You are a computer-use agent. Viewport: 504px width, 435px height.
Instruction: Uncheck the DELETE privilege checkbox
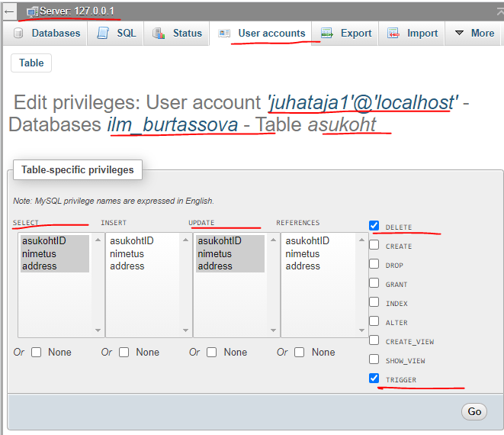pos(374,226)
